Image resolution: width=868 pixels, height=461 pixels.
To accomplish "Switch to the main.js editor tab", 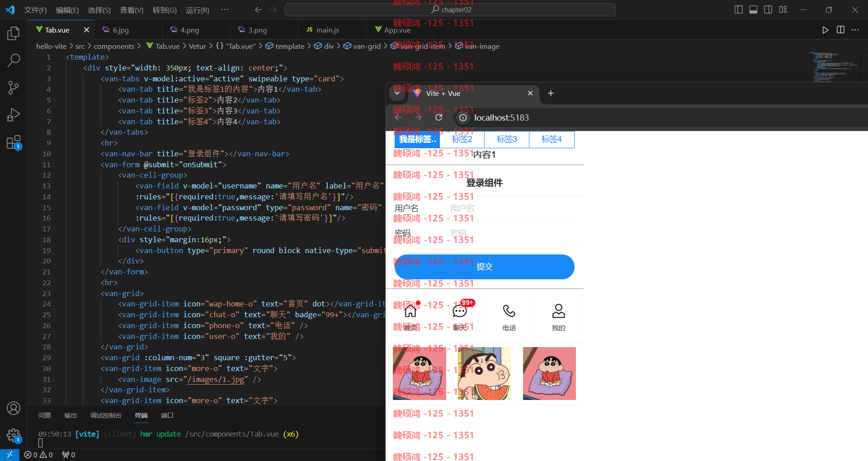I will point(332,30).
